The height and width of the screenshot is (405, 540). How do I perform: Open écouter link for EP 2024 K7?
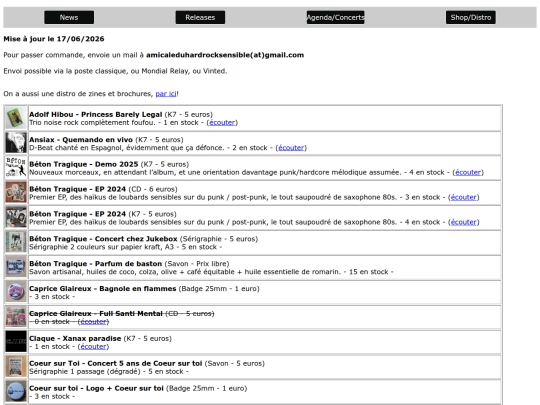point(464,222)
